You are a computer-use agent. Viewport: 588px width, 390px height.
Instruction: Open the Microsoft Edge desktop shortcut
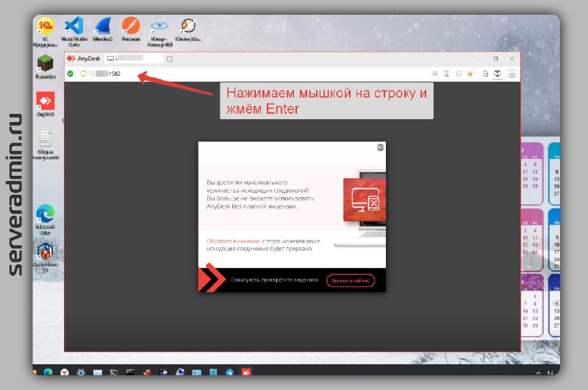(46, 219)
